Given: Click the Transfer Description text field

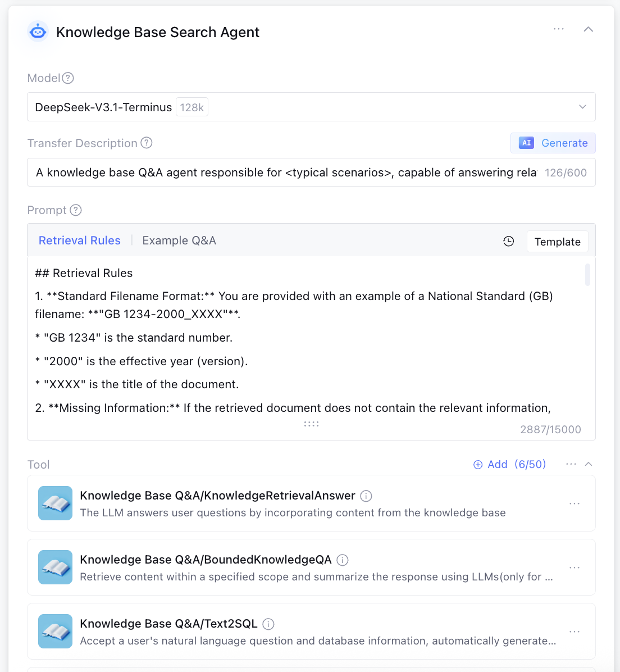Looking at the screenshot, I should pyautogui.click(x=286, y=172).
